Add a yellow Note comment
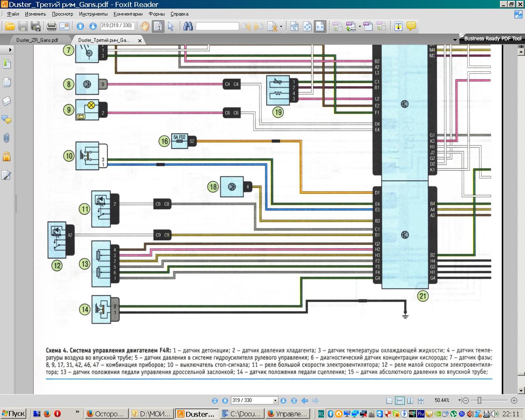This screenshot has height=420, width=525. click(x=411, y=27)
